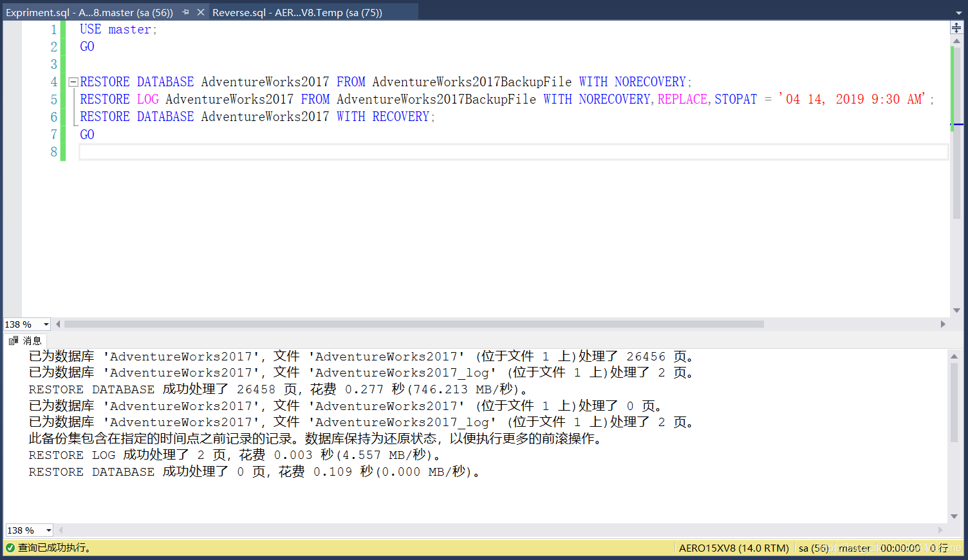Click the messages pane vertical scrollbar thumb
This screenshot has height=560, width=968.
point(954,402)
